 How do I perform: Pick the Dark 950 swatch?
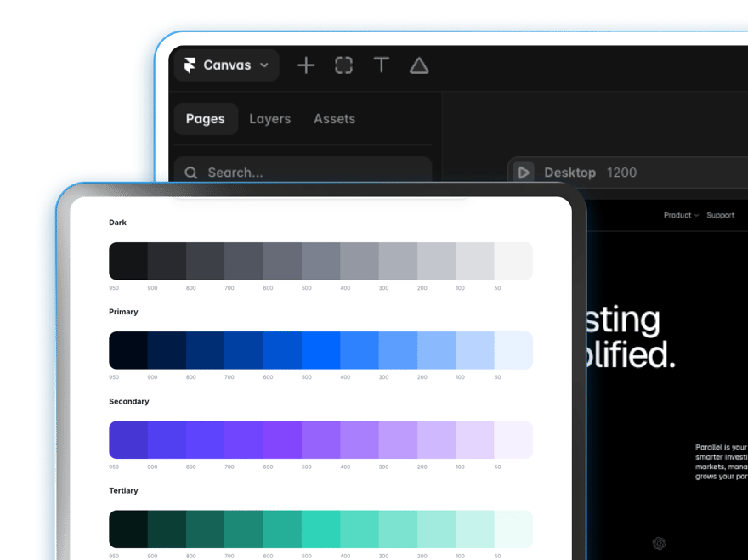coord(128,261)
